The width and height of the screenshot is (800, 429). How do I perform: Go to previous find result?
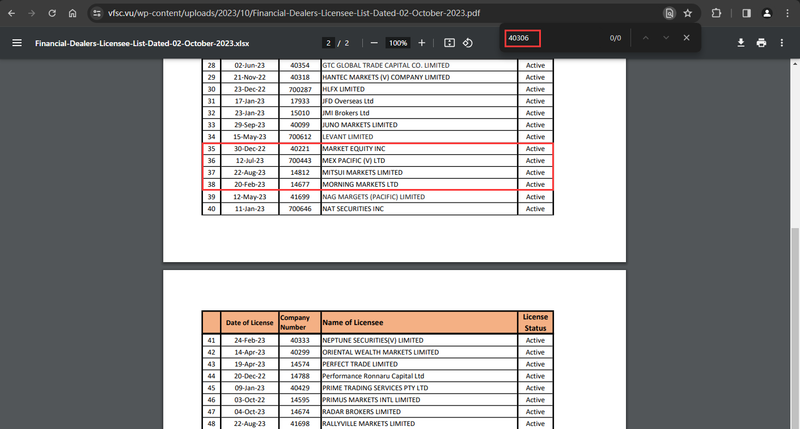tap(645, 38)
